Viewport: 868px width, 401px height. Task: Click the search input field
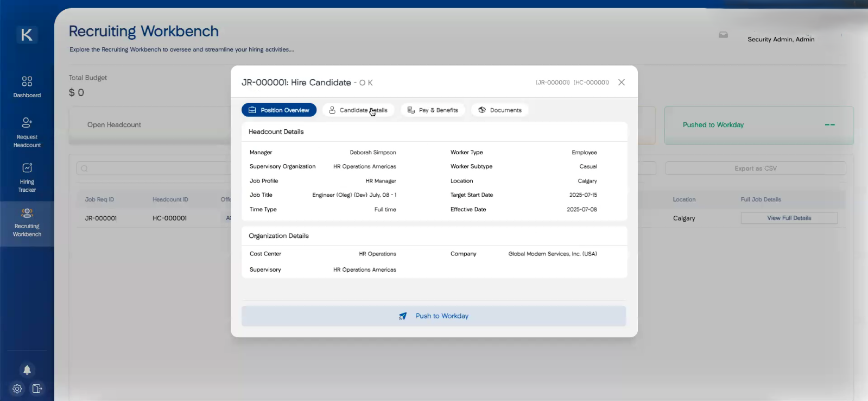[154, 168]
